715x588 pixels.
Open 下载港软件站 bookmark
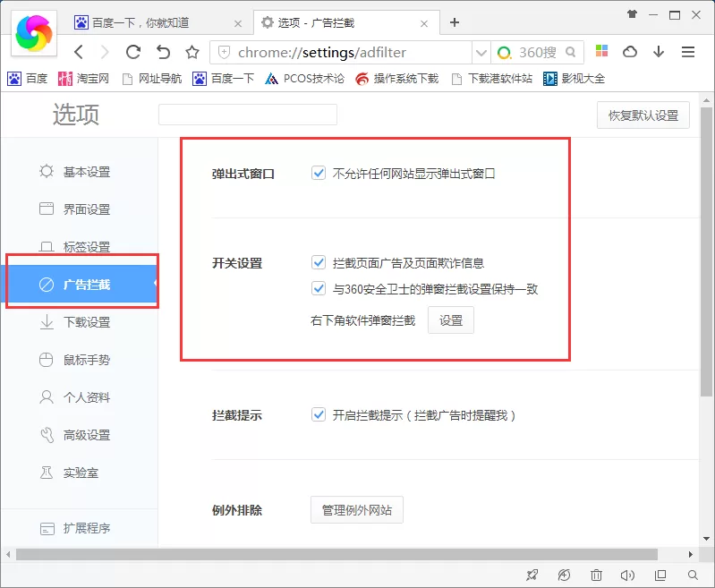(491, 79)
